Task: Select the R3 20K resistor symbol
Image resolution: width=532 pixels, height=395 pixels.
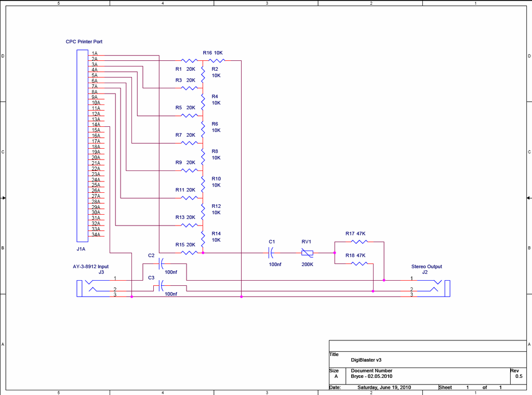Action: click(189, 88)
